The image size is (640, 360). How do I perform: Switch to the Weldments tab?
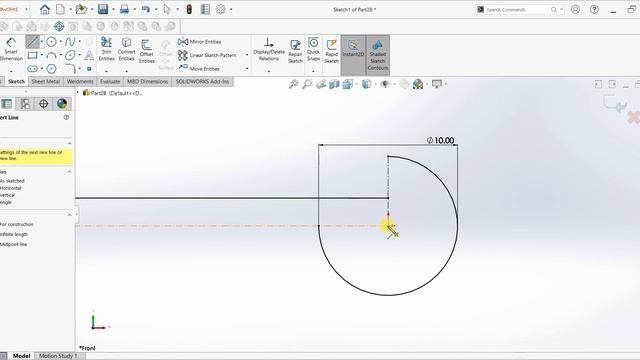coord(80,81)
